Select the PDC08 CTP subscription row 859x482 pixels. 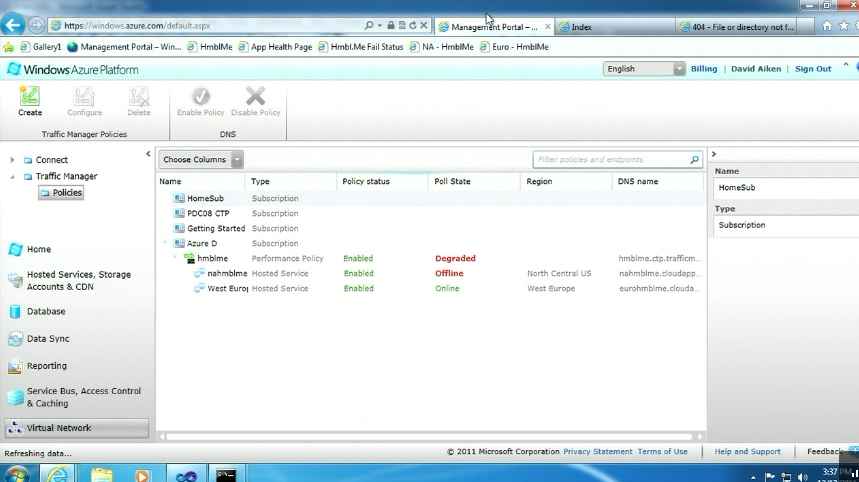pyautogui.click(x=431, y=214)
